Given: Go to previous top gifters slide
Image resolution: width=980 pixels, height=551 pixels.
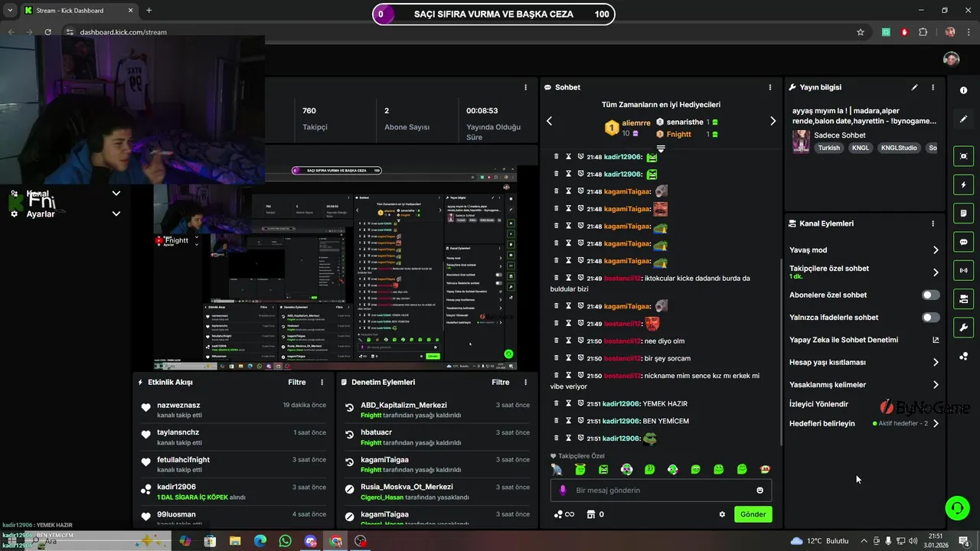Looking at the screenshot, I should point(549,121).
